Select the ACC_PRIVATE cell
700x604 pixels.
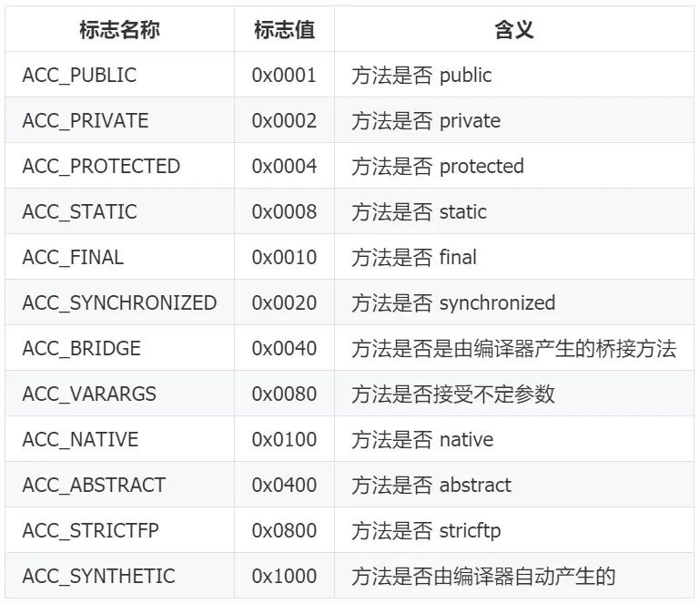pos(85,120)
